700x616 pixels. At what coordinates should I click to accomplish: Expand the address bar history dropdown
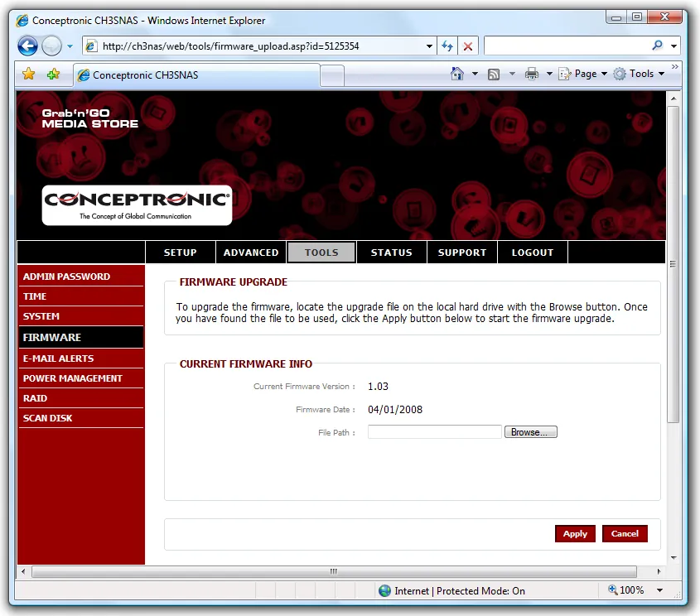(x=429, y=46)
